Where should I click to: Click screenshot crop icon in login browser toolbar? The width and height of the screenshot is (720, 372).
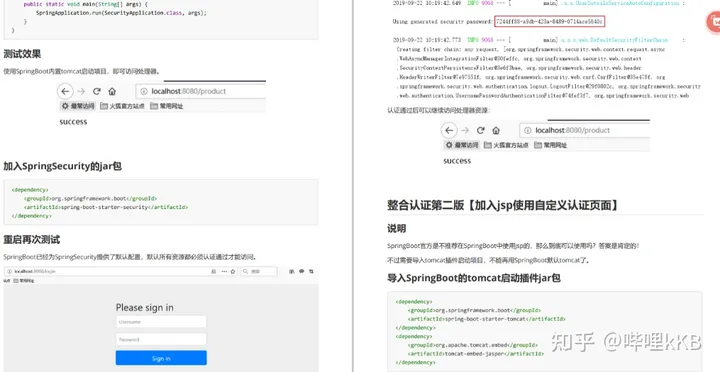pyautogui.click(x=312, y=271)
